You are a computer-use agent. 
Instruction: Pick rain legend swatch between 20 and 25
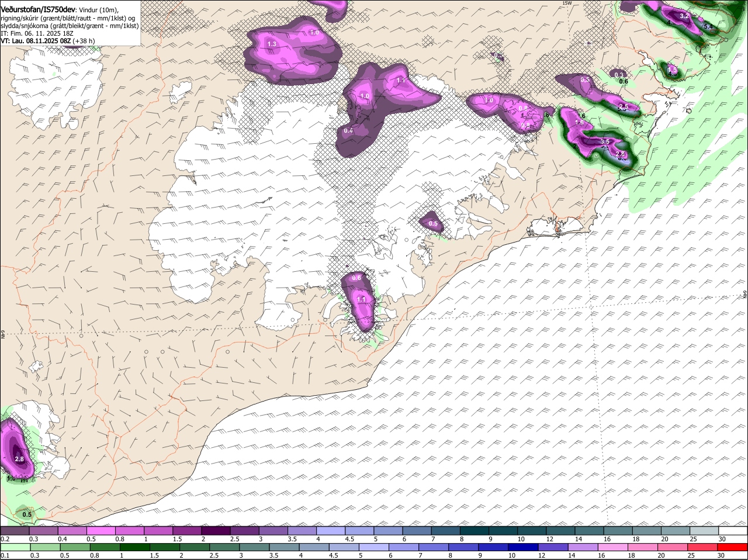point(672,547)
